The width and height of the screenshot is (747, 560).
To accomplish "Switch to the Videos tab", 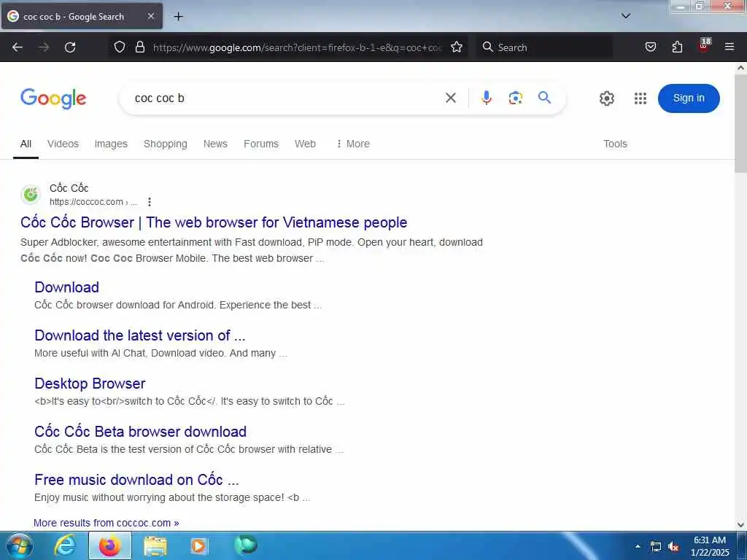I will pyautogui.click(x=63, y=144).
